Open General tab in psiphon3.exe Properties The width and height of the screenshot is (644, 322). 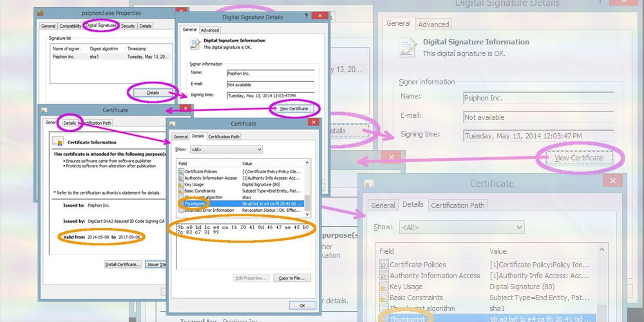(48, 26)
